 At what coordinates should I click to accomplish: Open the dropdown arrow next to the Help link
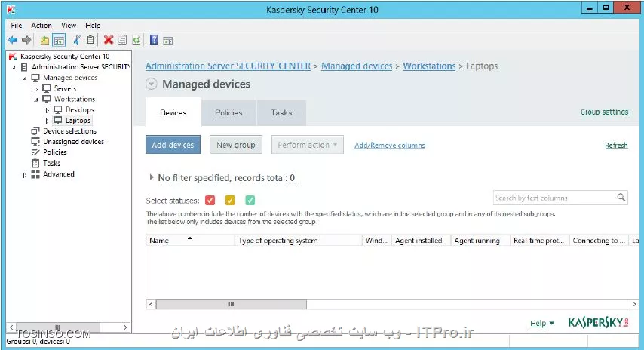point(551,324)
